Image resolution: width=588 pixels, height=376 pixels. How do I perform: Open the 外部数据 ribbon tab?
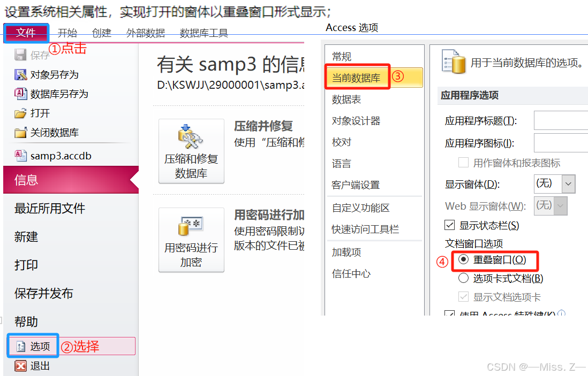146,33
